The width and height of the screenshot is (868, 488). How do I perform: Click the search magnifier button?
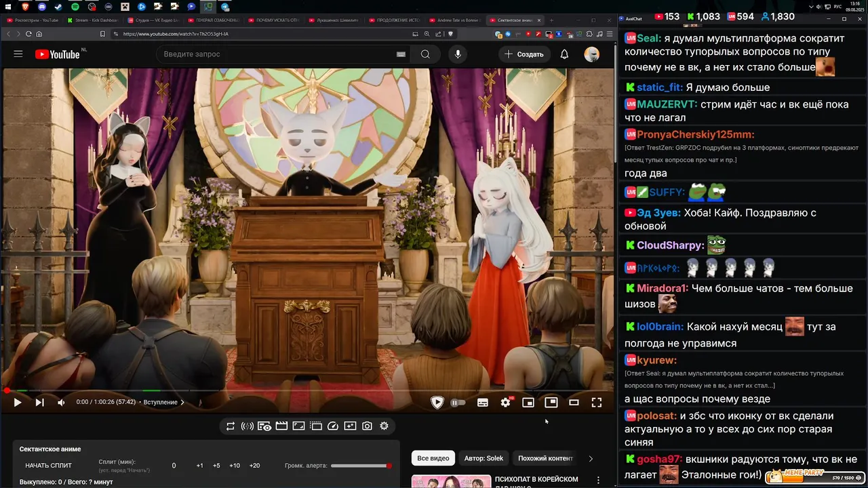[x=425, y=54]
